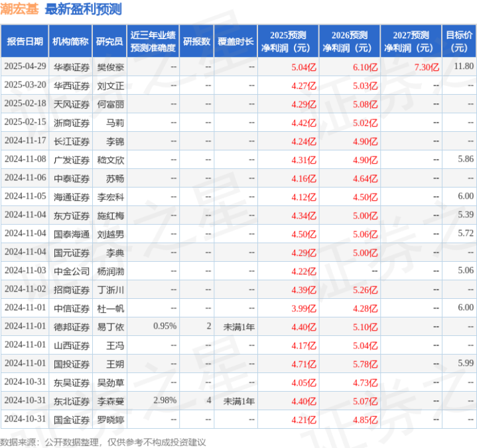Screen dimensions: 477x448
Task: Click the 最新盈利预测 heading text
Action: tap(84, 9)
